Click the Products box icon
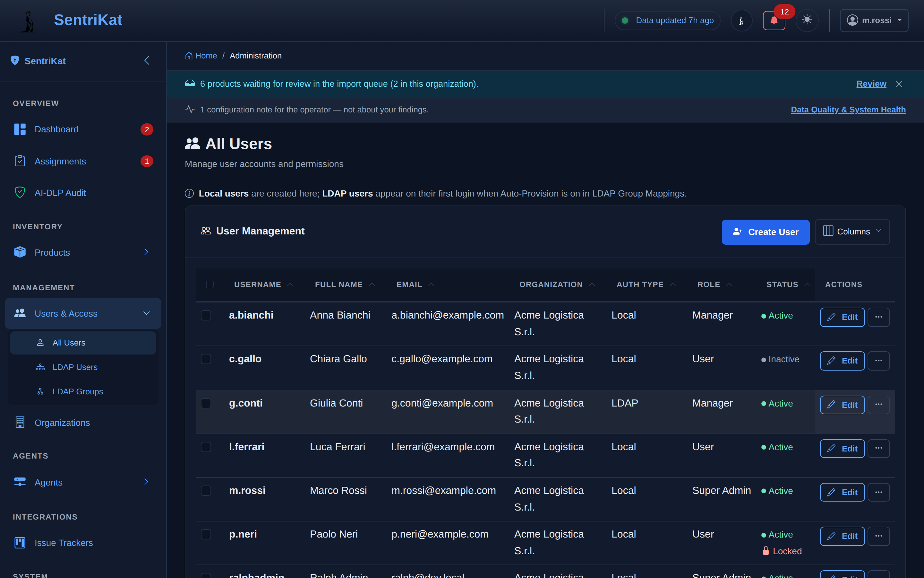The image size is (924, 578). 20,252
